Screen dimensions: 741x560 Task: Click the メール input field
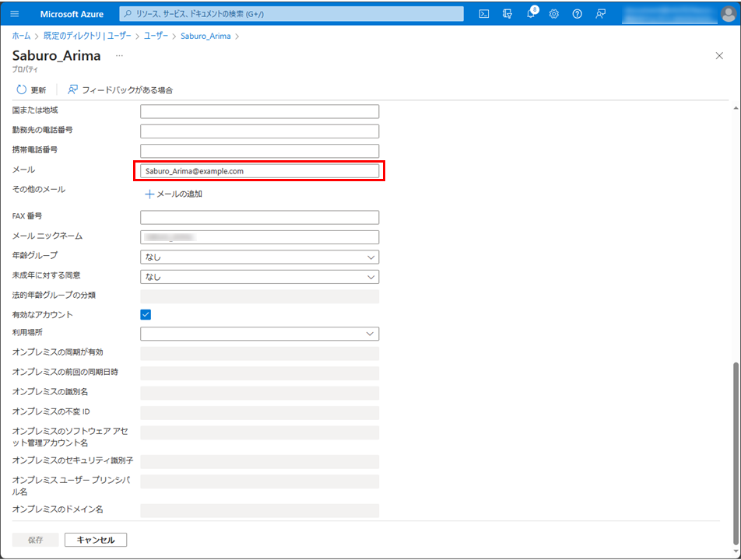coord(259,171)
